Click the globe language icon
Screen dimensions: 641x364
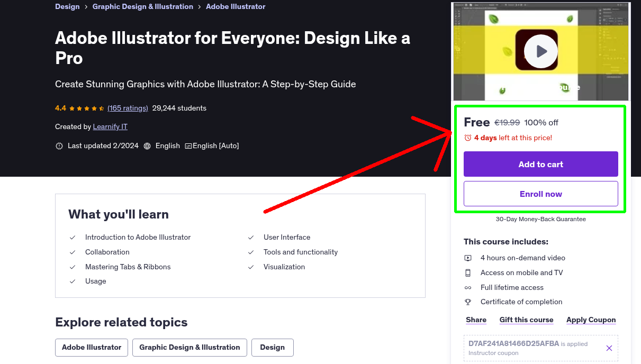(147, 146)
